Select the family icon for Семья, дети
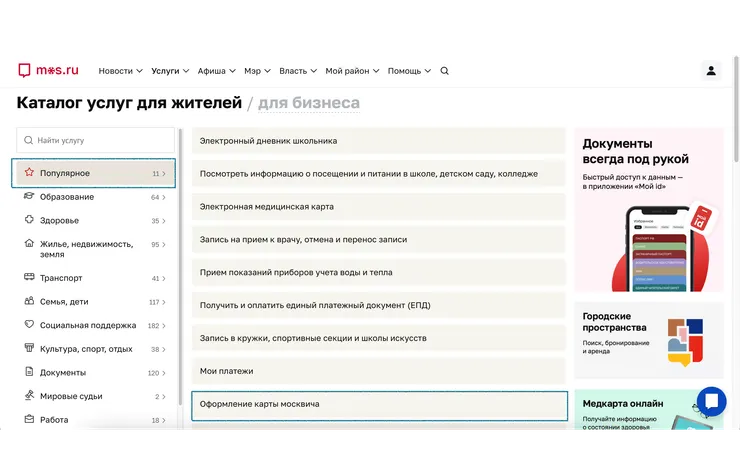This screenshot has width=740, height=463. (x=29, y=301)
